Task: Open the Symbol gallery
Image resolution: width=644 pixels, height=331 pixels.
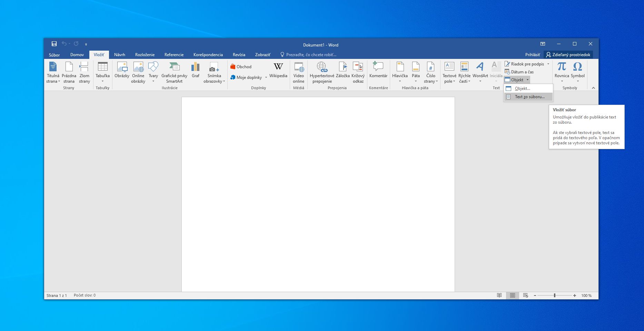Action: 577,73
